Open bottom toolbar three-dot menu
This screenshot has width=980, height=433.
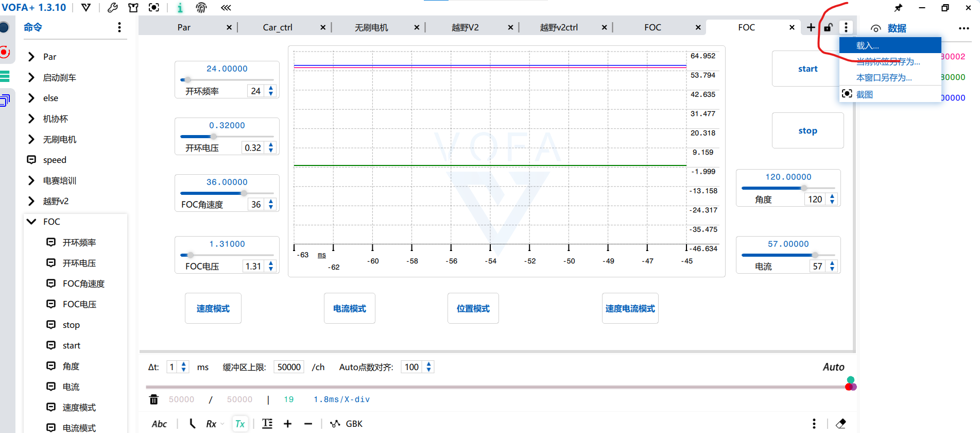click(x=814, y=424)
